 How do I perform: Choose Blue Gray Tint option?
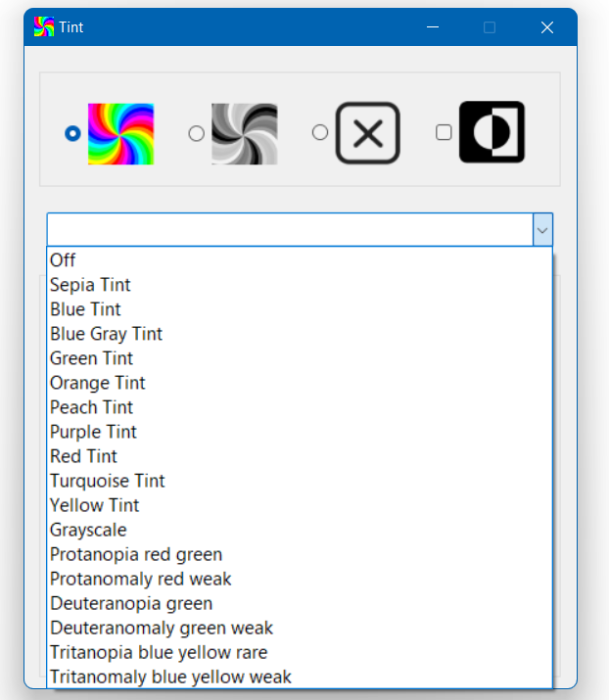pos(106,334)
